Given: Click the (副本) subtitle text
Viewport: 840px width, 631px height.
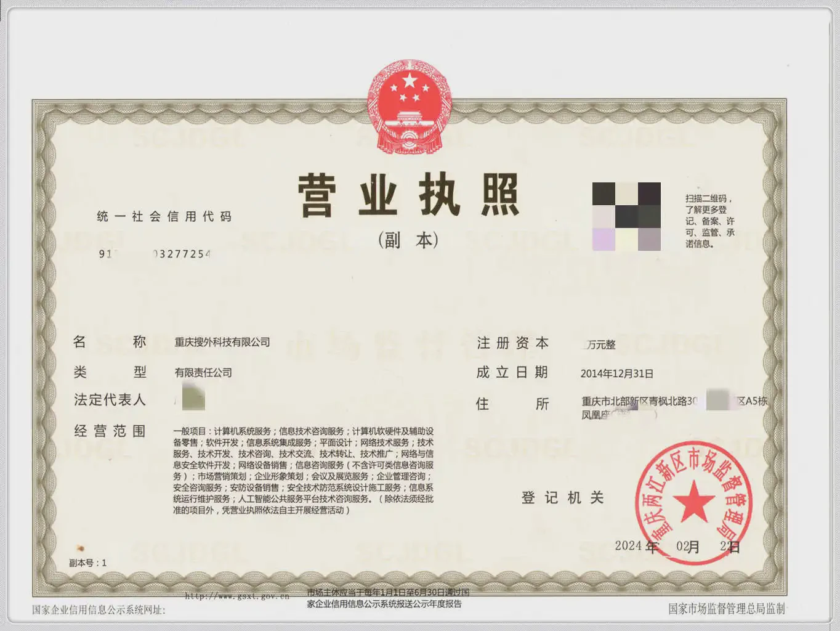Looking at the screenshot, I should (x=408, y=240).
